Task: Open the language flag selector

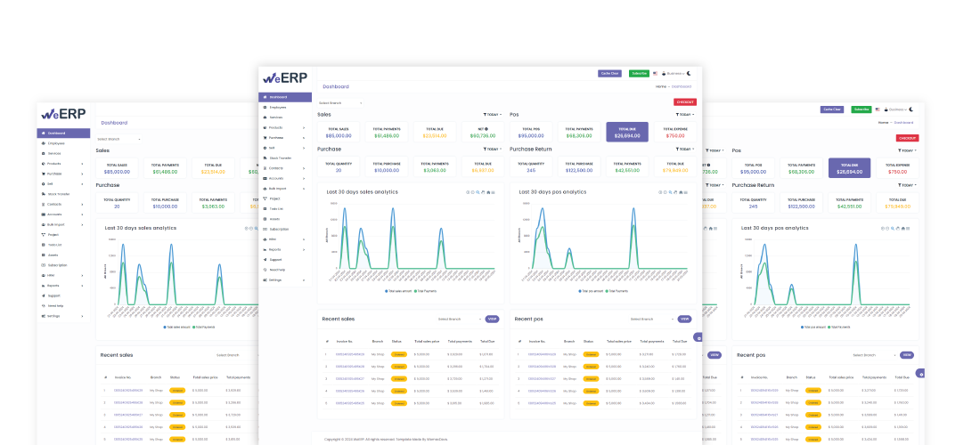Action: click(656, 73)
